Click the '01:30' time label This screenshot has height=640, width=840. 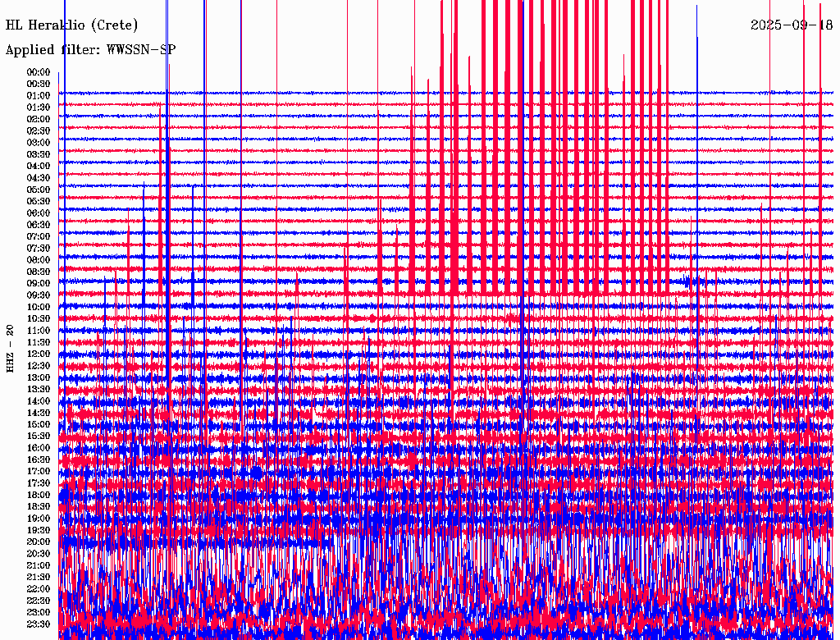pyautogui.click(x=39, y=107)
